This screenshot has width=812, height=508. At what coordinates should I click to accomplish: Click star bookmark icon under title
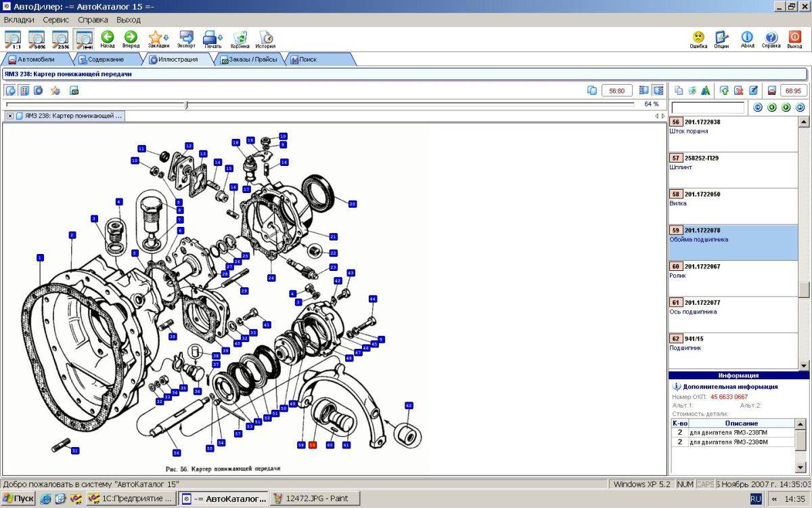tap(55, 90)
